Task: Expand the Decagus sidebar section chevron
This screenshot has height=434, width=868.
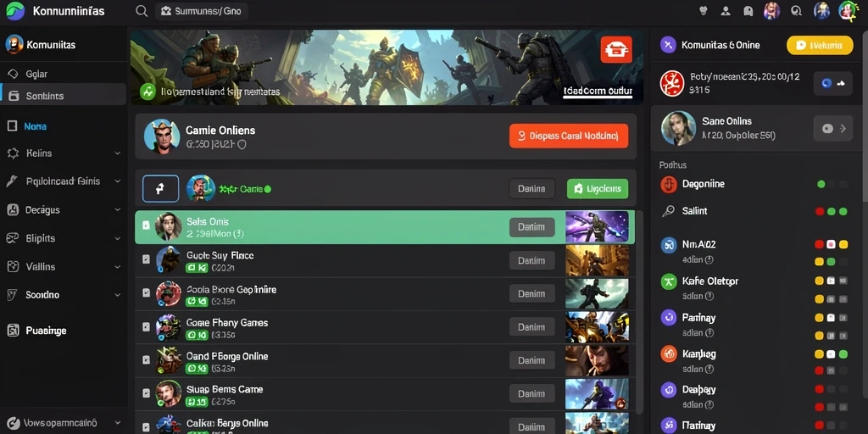Action: (x=117, y=210)
